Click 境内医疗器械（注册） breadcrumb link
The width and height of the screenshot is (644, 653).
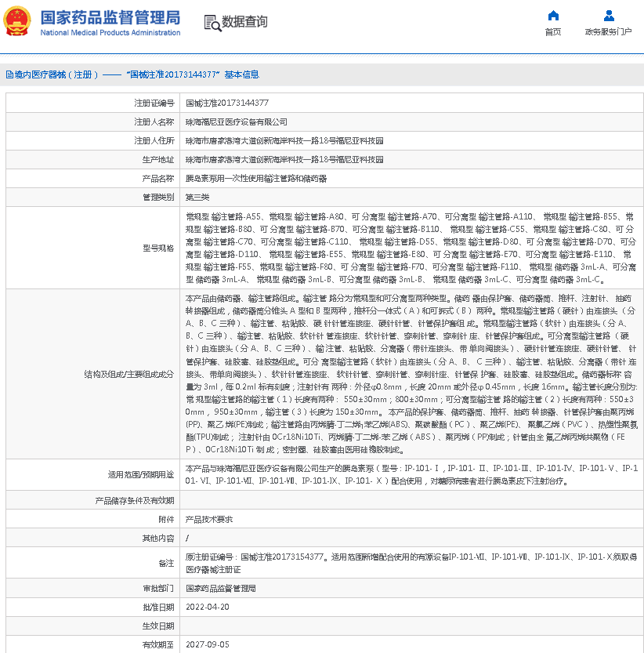56,74
